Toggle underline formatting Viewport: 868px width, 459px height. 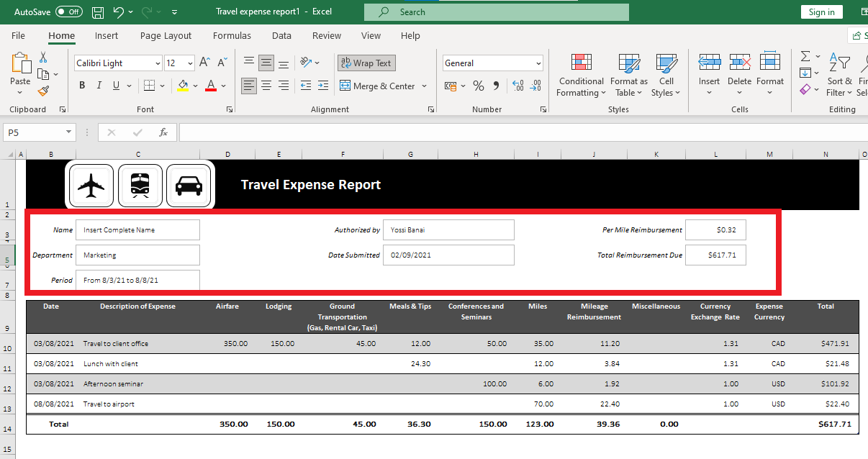115,85
